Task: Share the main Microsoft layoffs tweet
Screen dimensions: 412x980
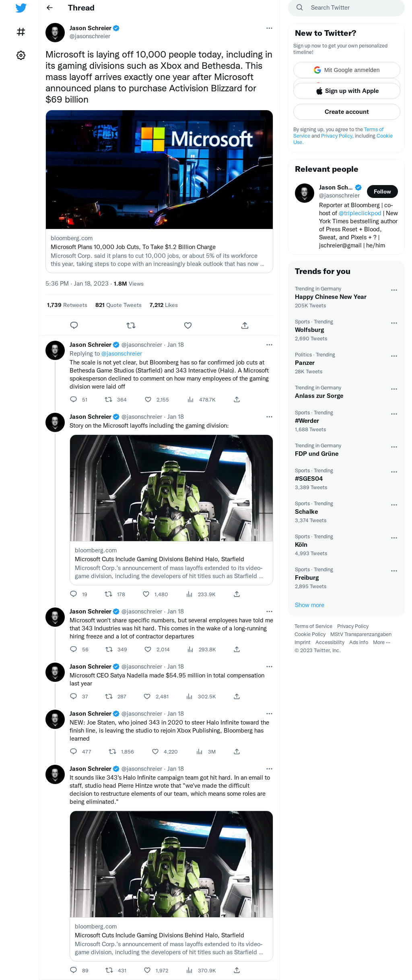Action: point(245,325)
